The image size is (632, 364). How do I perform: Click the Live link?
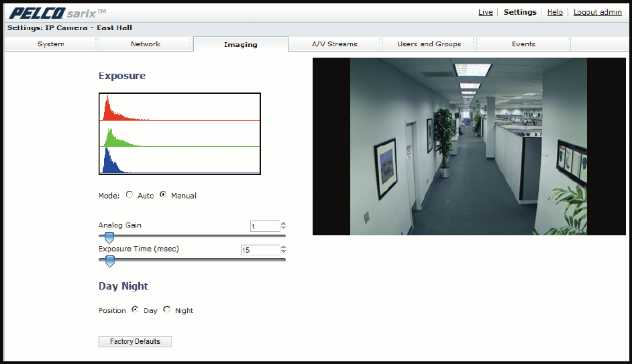[485, 12]
